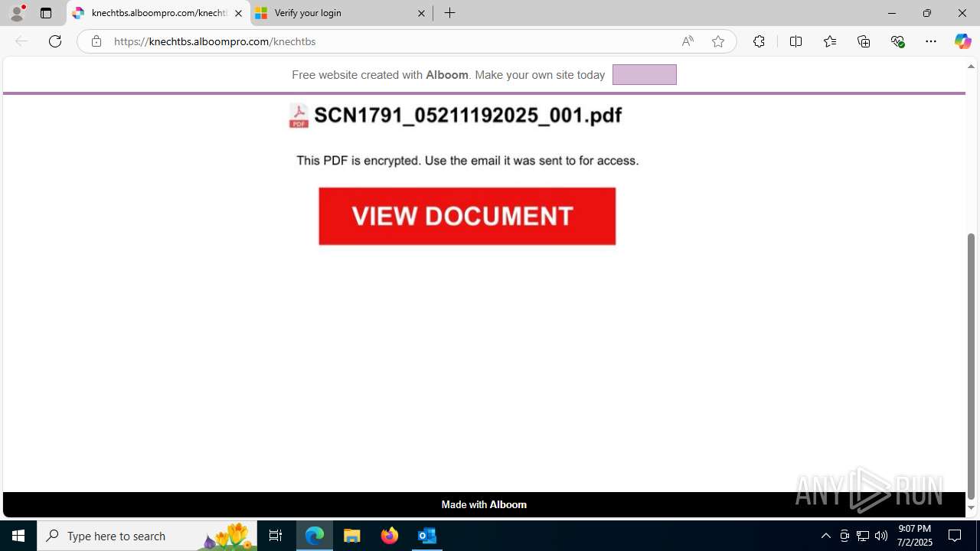This screenshot has height=551, width=980.
Task: Open Microsoft Edge from taskbar
Action: pos(315,536)
